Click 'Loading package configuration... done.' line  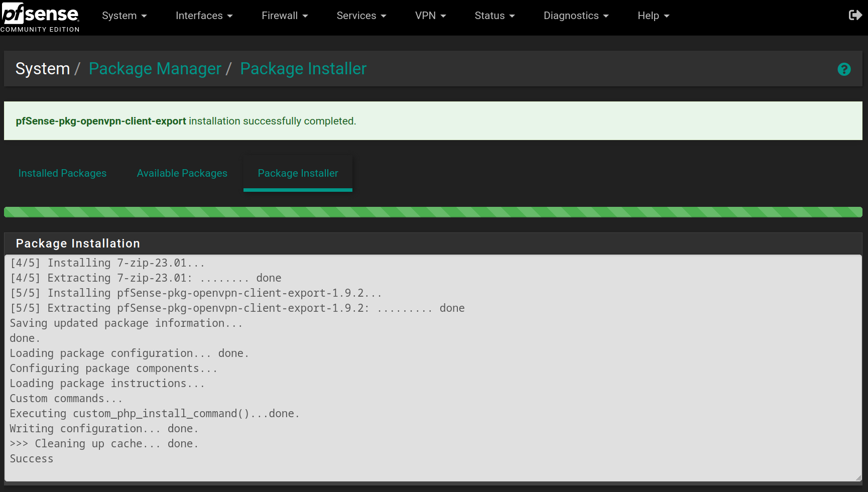(x=130, y=353)
